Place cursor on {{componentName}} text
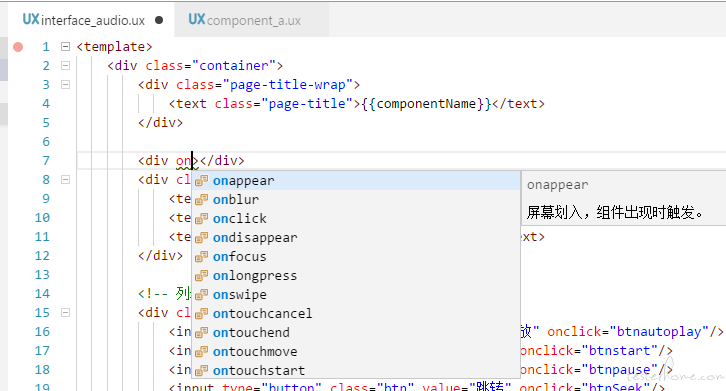This screenshot has height=391, width=726. point(426,104)
